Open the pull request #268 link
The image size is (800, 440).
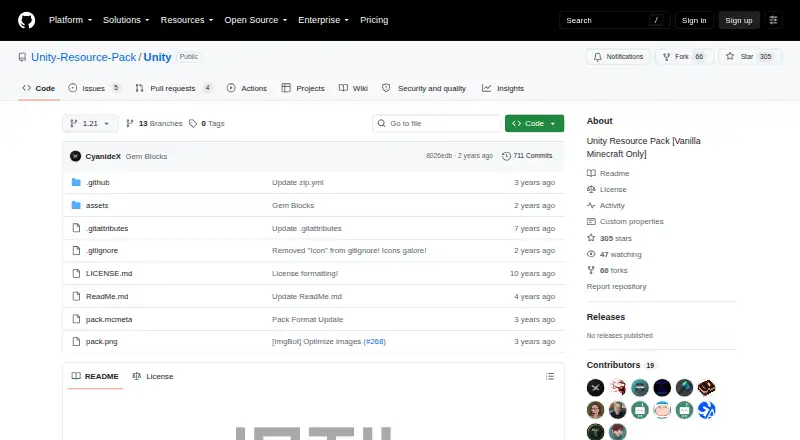coord(374,341)
